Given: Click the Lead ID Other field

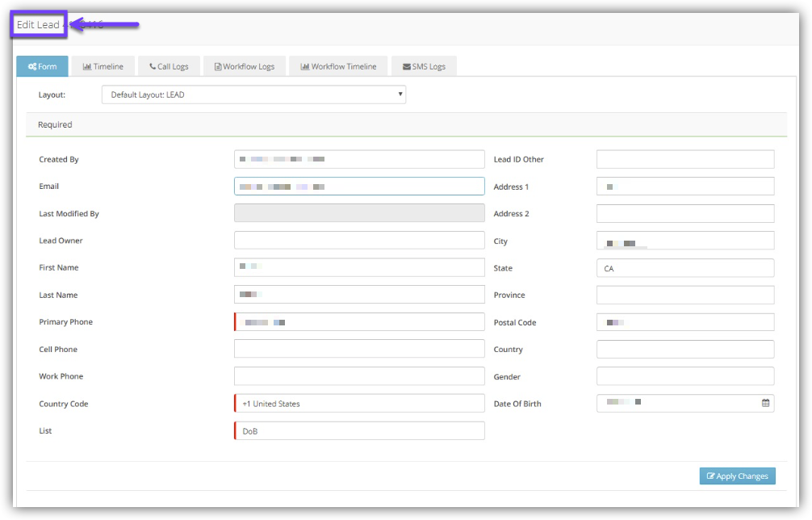Looking at the screenshot, I should 685,159.
